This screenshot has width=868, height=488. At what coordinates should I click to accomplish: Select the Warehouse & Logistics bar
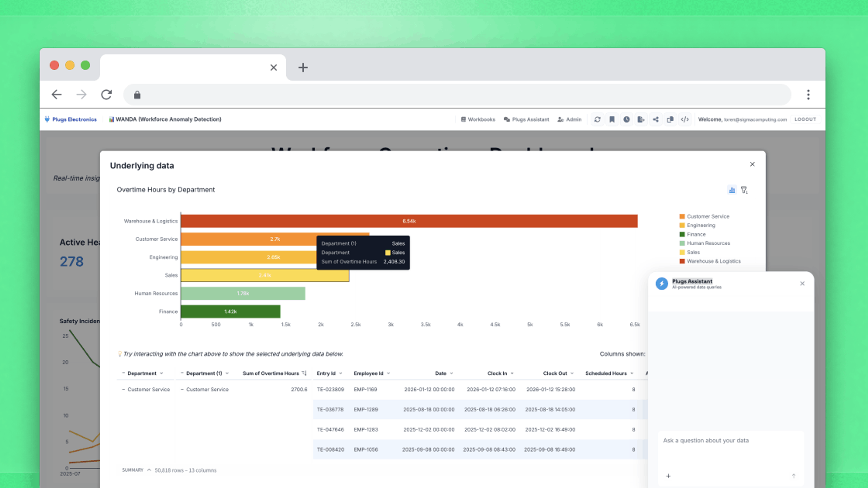pyautogui.click(x=409, y=221)
